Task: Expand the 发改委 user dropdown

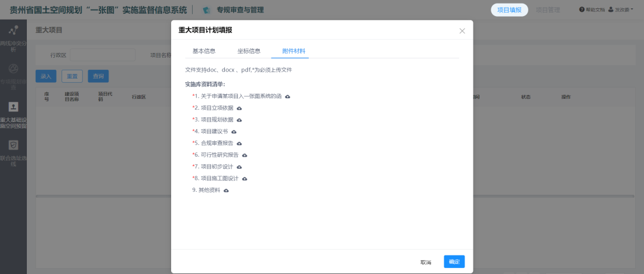Action: point(619,10)
